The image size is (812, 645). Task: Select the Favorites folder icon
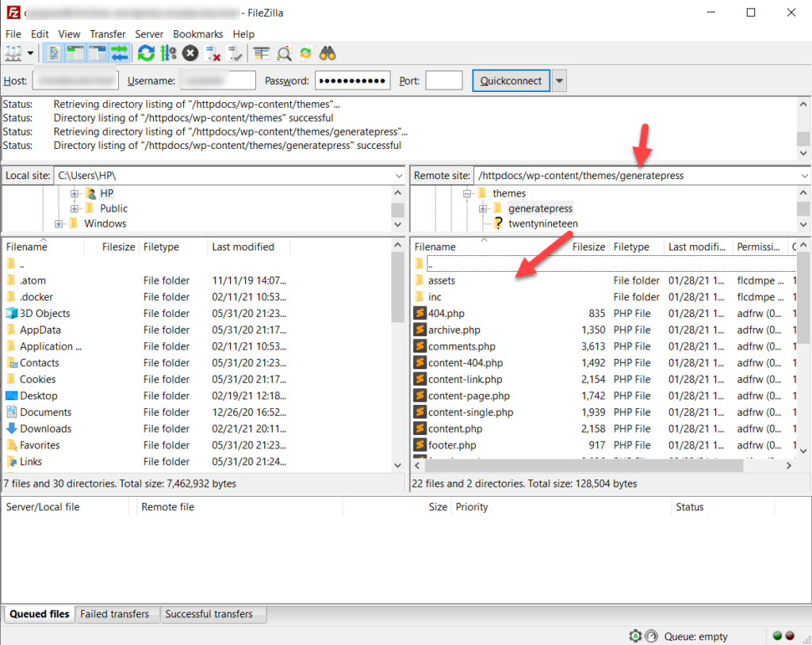point(11,445)
